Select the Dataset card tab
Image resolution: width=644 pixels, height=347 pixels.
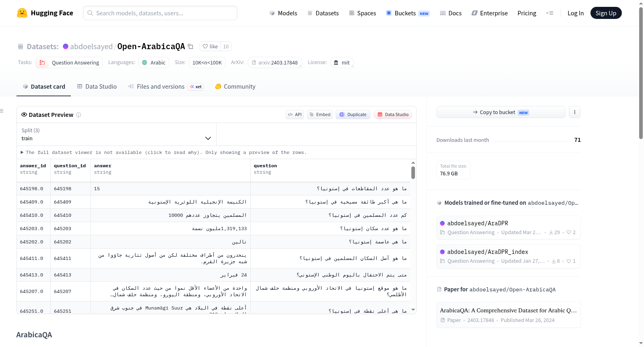43,87
